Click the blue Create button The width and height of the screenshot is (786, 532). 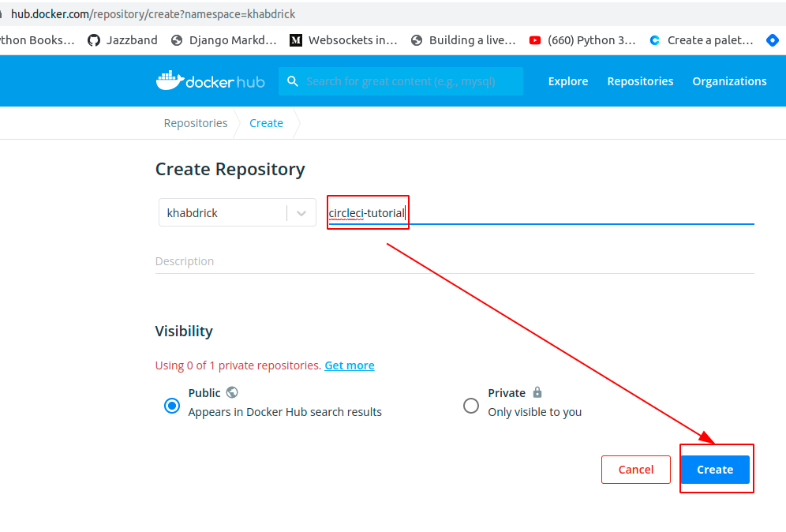(x=715, y=470)
